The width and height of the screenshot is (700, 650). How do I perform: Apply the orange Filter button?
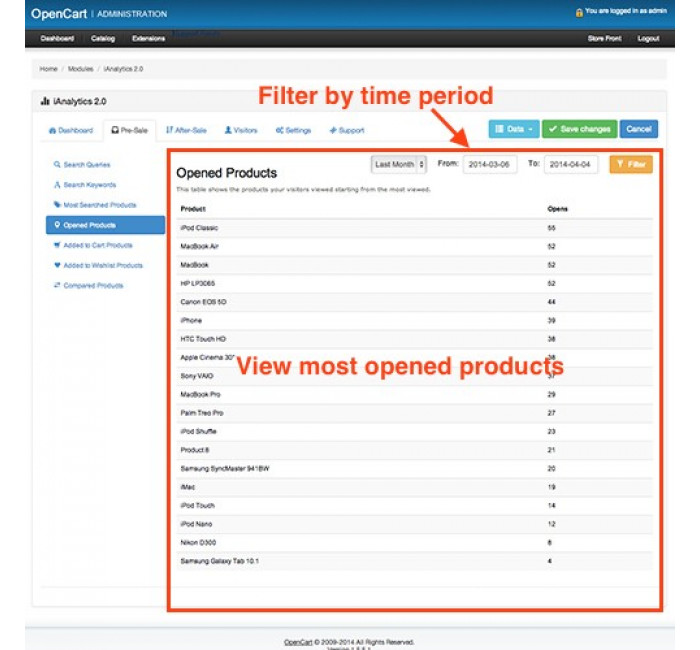coord(631,164)
